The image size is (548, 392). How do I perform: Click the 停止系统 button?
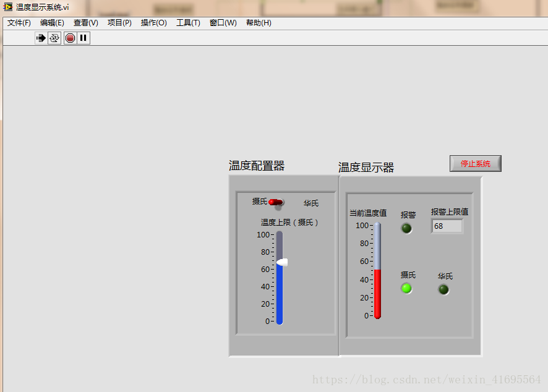pyautogui.click(x=475, y=163)
